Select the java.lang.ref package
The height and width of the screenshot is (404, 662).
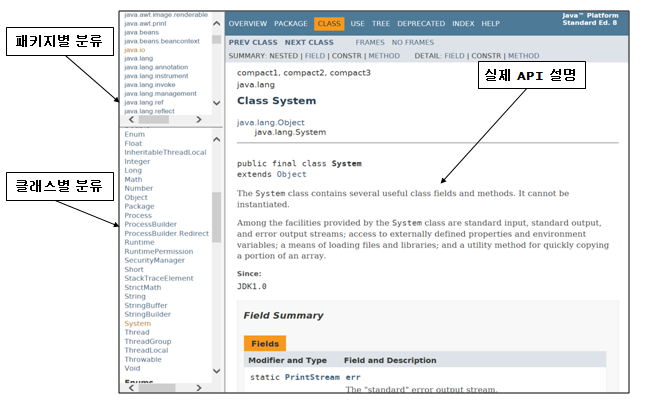click(144, 103)
